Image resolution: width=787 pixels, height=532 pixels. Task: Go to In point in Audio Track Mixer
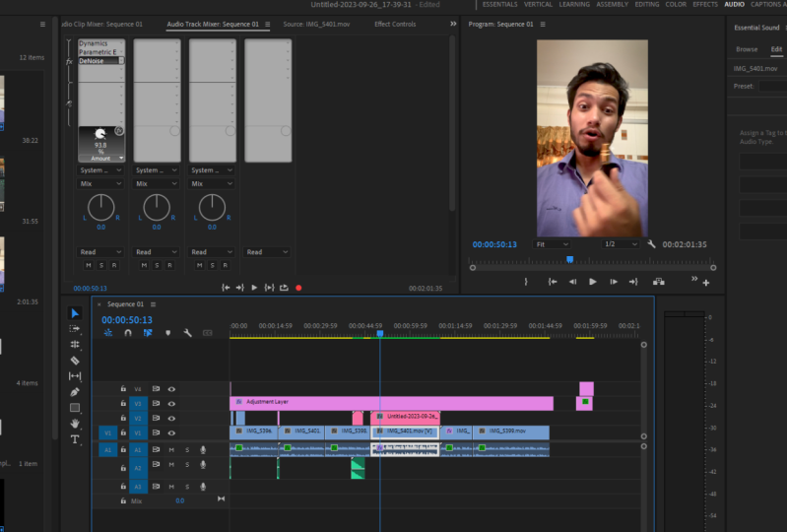tap(226, 288)
